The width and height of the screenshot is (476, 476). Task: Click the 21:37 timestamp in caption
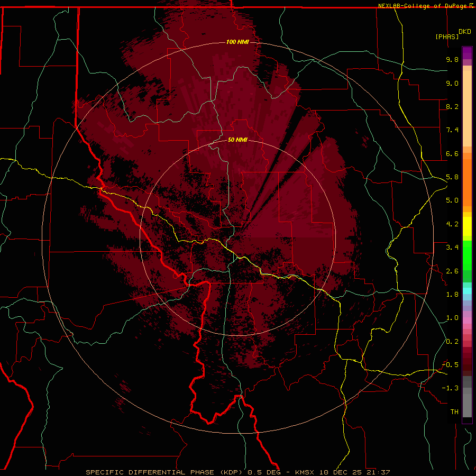[x=378, y=472]
